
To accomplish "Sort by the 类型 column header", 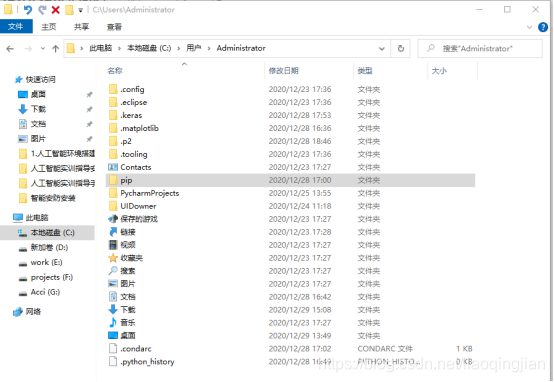I will pyautogui.click(x=365, y=71).
